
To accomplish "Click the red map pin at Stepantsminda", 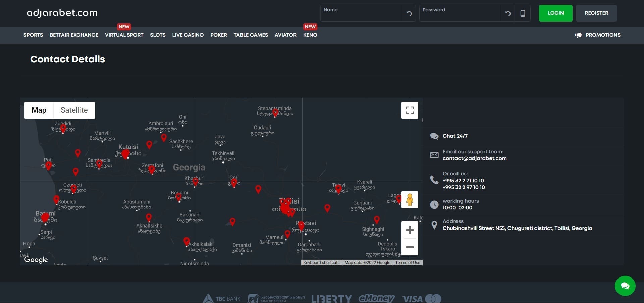I will [x=275, y=112].
